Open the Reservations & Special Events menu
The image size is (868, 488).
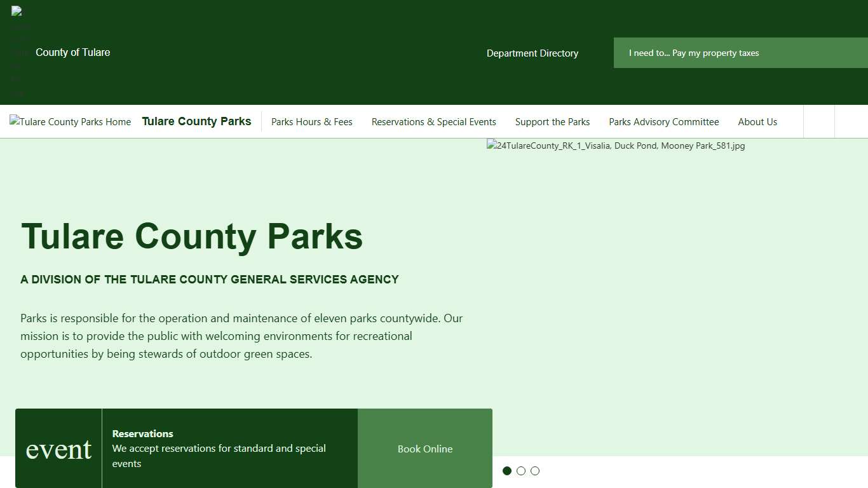434,121
